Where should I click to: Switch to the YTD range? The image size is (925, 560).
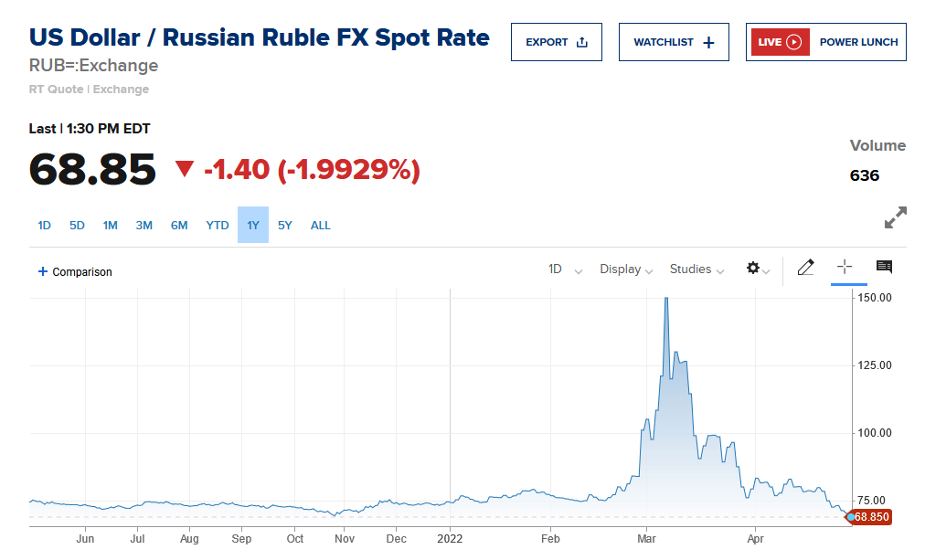(x=218, y=225)
